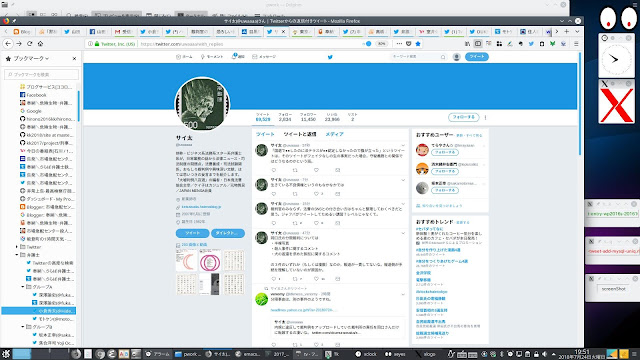
Task: Click the bookmarks search field
Action: (41, 74)
